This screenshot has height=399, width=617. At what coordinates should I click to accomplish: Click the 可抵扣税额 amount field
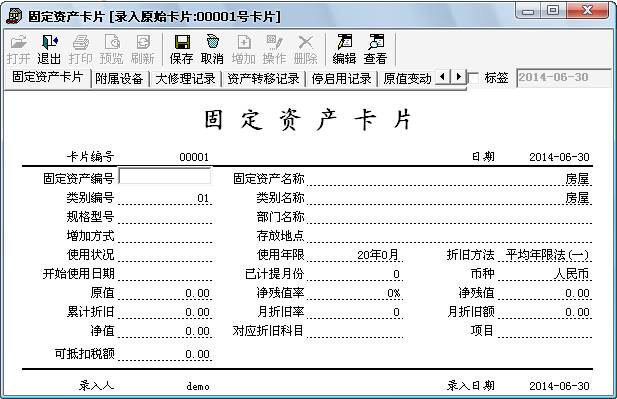click(x=165, y=353)
